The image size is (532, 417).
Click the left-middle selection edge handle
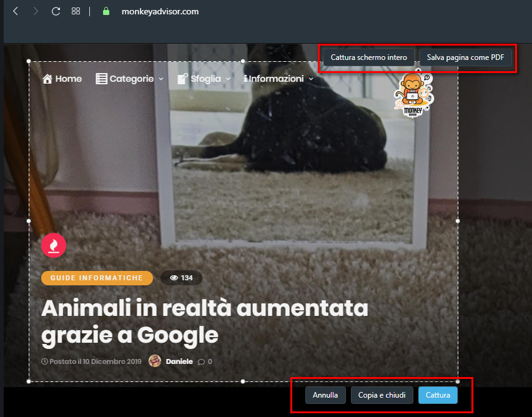click(x=29, y=221)
